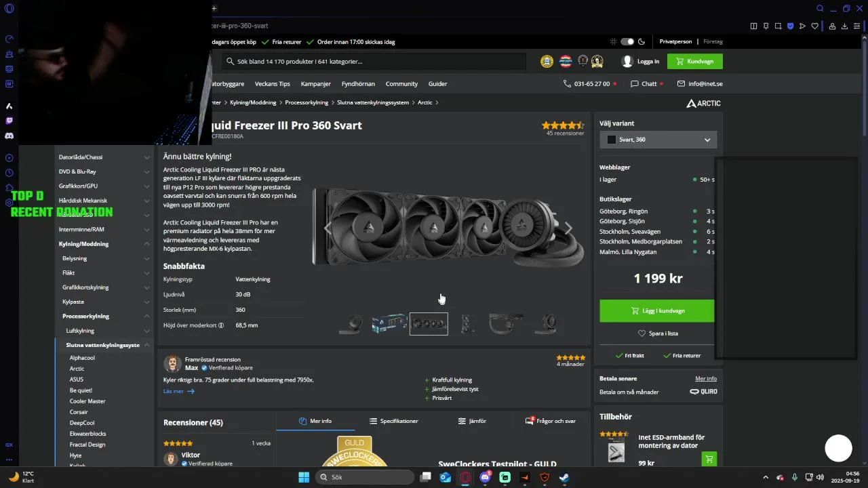This screenshot has width=868, height=488.
Task: Go to Slutna vattenkylningssystem breadcrumb
Action: (x=373, y=102)
